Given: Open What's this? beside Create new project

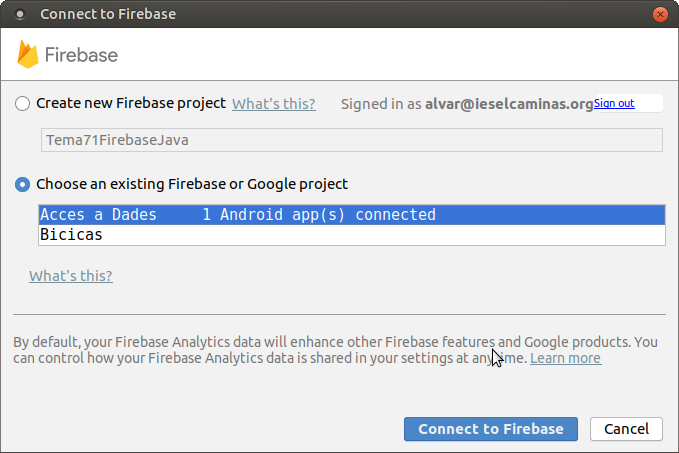Looking at the screenshot, I should tap(273, 103).
